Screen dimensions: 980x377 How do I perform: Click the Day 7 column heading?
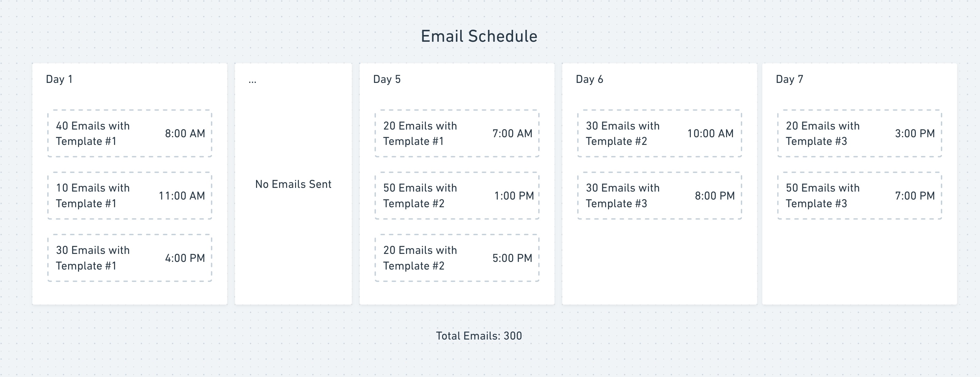(789, 79)
